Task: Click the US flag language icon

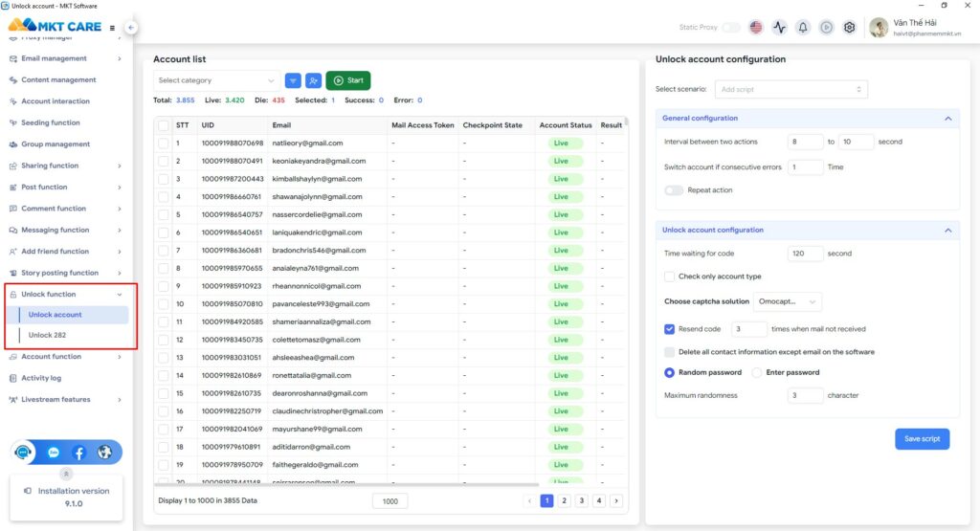Action: tap(756, 28)
